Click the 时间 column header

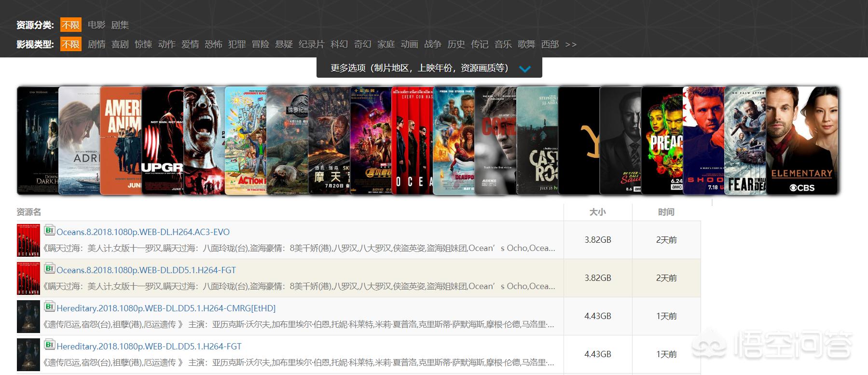point(666,212)
